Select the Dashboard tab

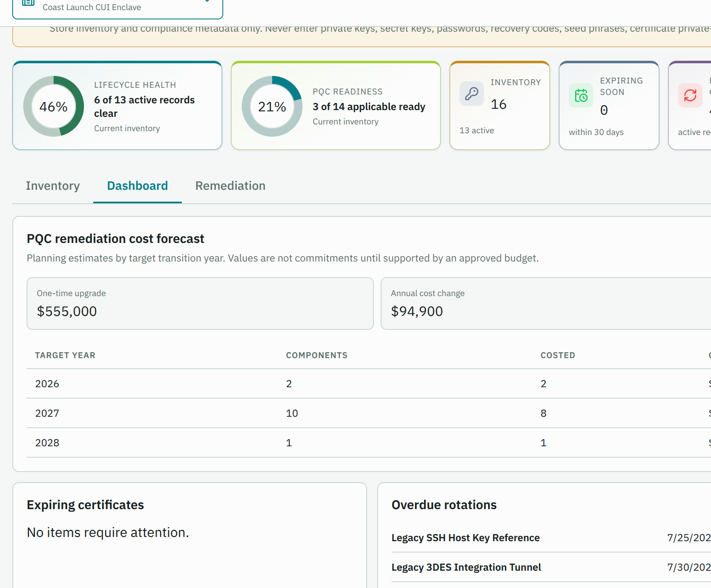(138, 186)
